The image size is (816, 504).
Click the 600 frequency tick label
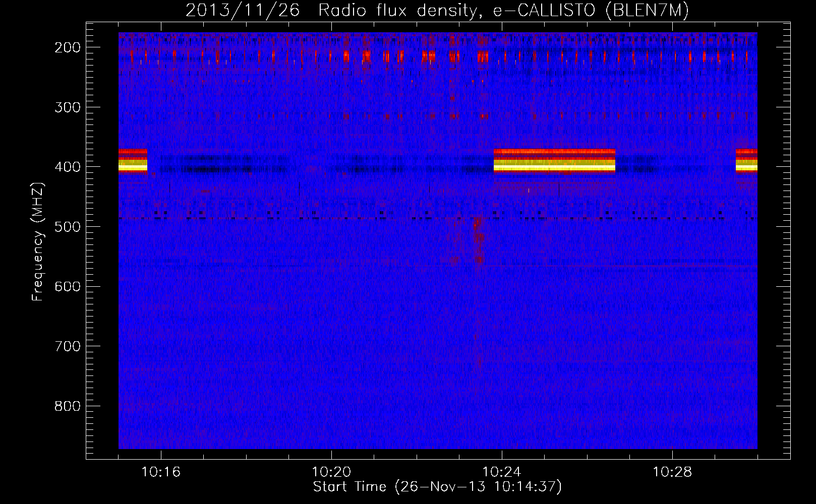coord(68,286)
